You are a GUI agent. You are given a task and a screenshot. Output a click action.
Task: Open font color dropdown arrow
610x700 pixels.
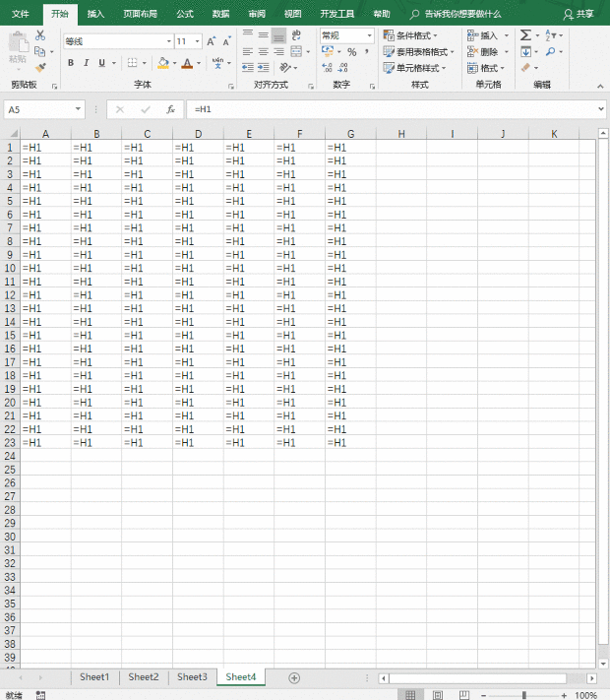coord(199,63)
